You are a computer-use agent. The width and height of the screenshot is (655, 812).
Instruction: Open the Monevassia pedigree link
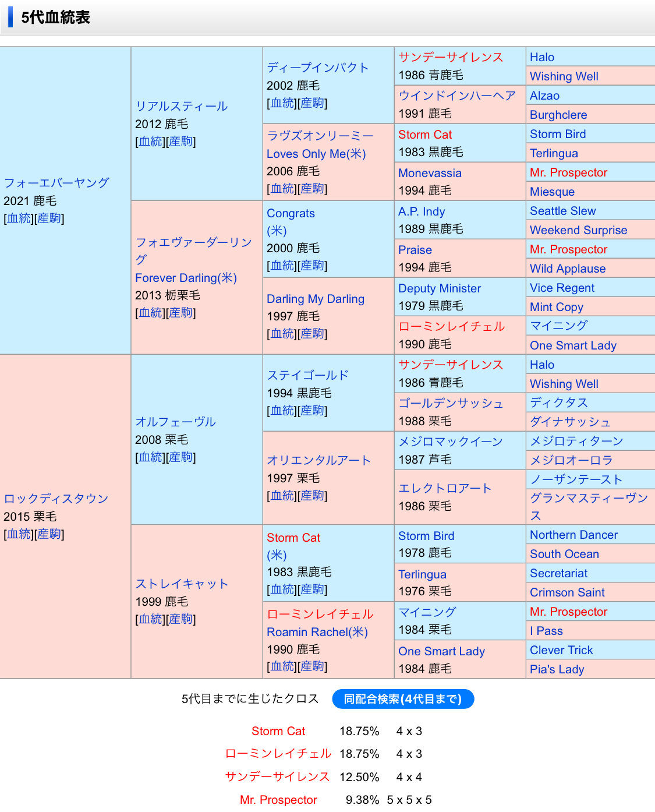click(x=430, y=173)
